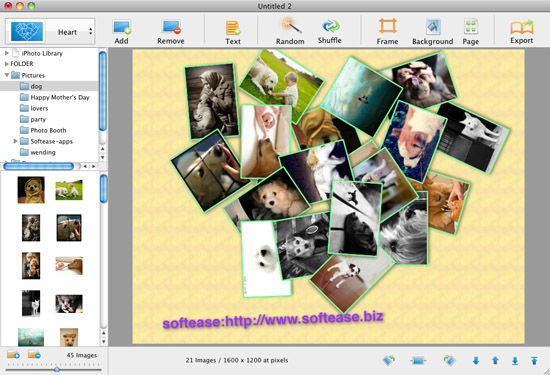Select the dog and toddler on grass thumbnail
This screenshot has height=375, width=550.
click(69, 190)
